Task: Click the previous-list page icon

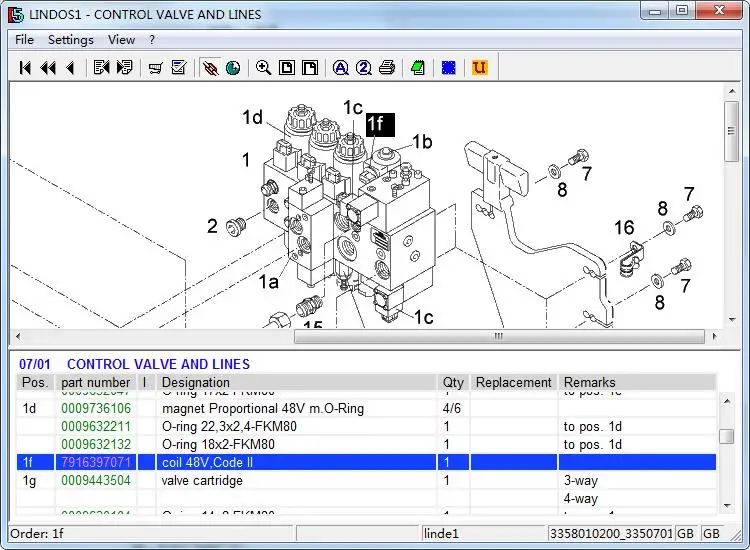Action: click(101, 67)
